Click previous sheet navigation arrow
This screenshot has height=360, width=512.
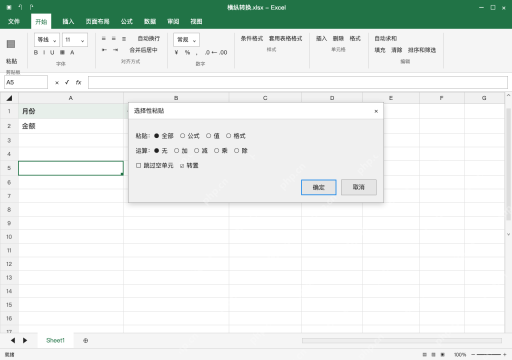point(13,340)
